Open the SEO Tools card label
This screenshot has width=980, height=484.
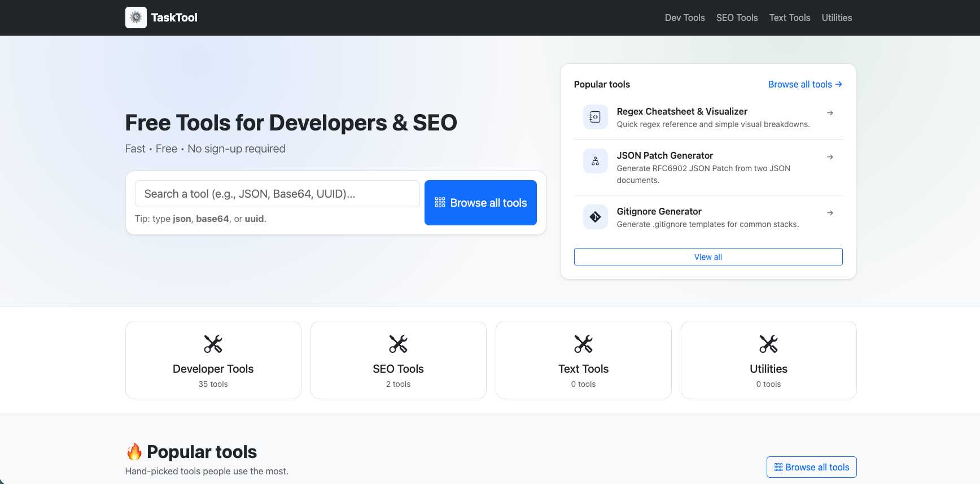[398, 369]
